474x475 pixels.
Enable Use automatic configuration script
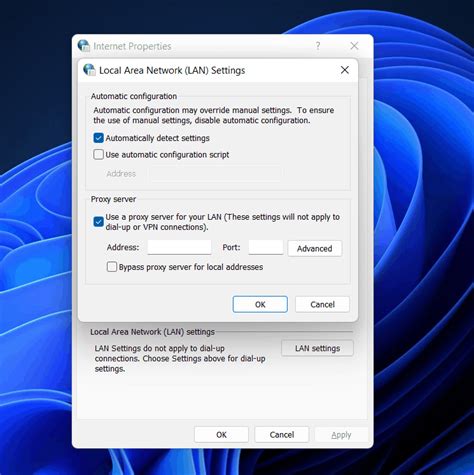click(x=98, y=155)
